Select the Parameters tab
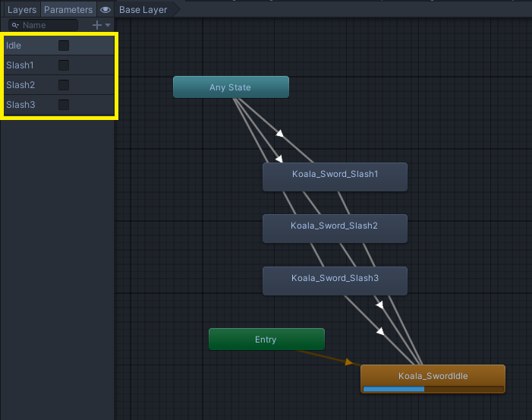This screenshot has height=420, width=532. point(68,10)
